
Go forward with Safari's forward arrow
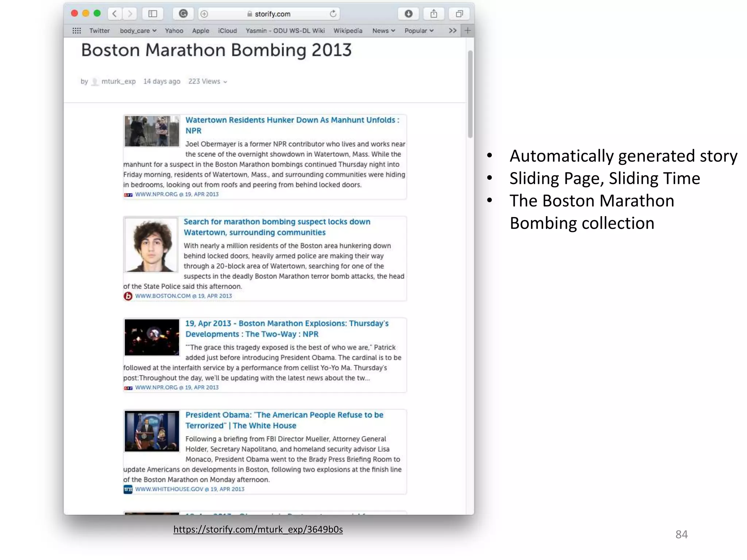[x=130, y=14]
